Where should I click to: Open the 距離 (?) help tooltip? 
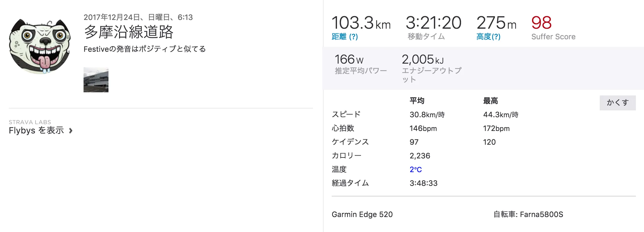click(x=344, y=36)
